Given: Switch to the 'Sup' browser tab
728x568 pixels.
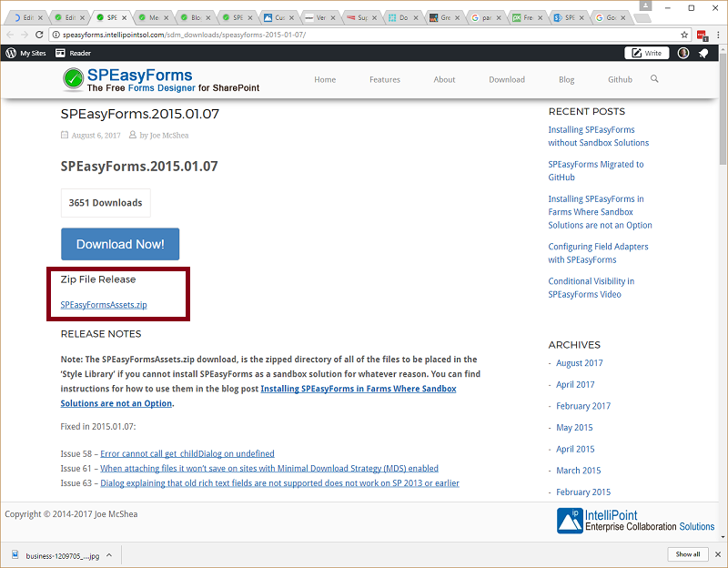Looking at the screenshot, I should [362, 17].
